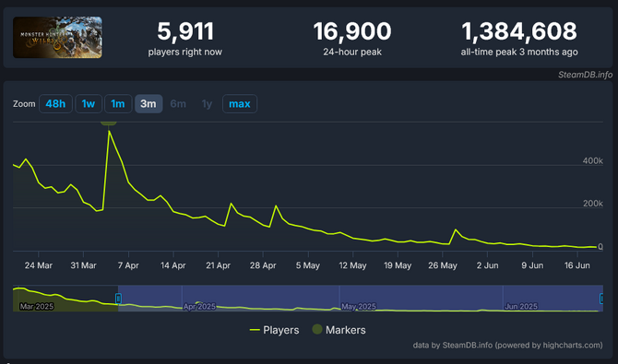618x364 pixels.
Task: Toggle the Markers series in legend
Action: tap(339, 330)
